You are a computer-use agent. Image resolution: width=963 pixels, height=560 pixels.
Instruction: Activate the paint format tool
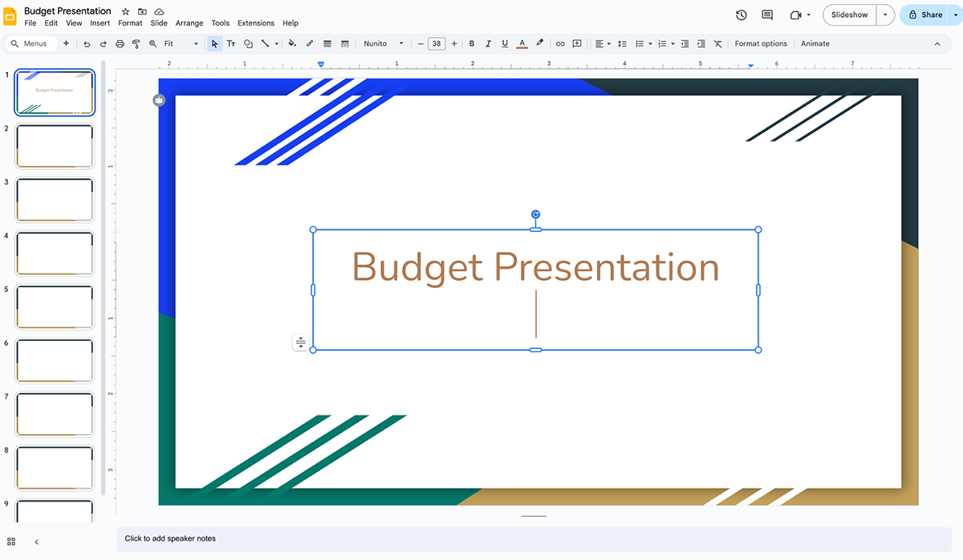(136, 43)
